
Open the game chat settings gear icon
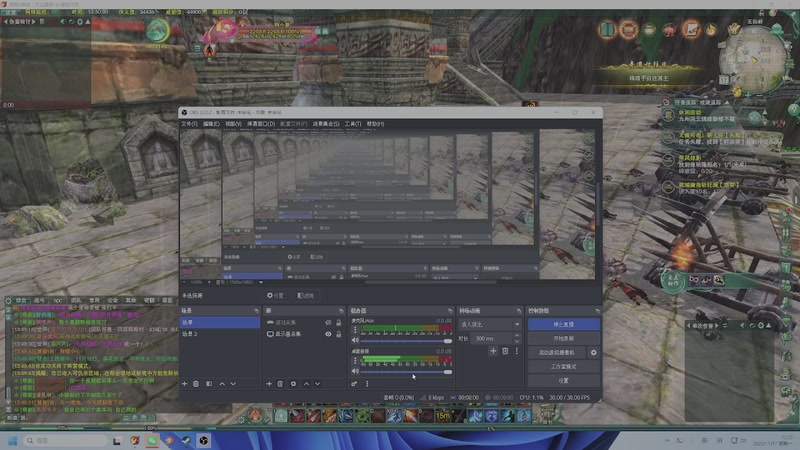[8, 301]
